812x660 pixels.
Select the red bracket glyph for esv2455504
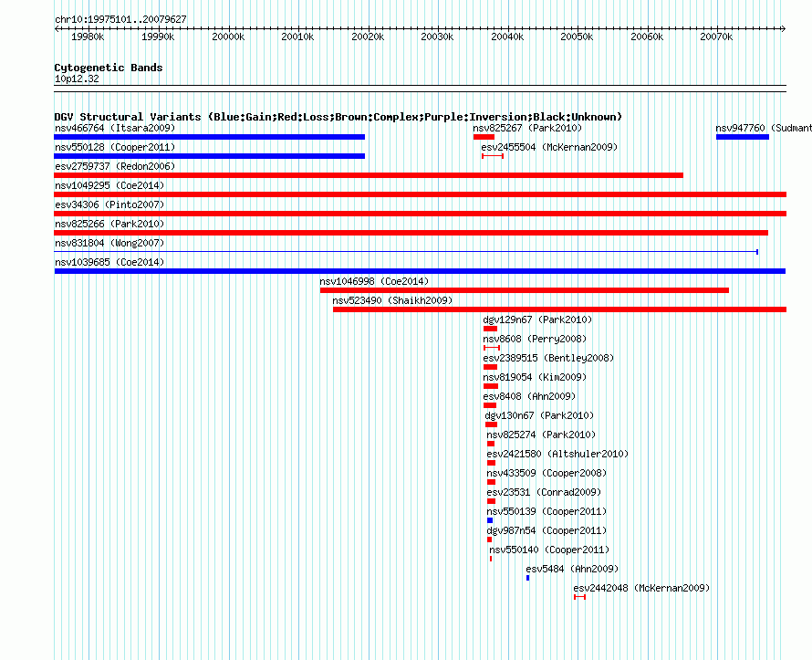pos(493,156)
